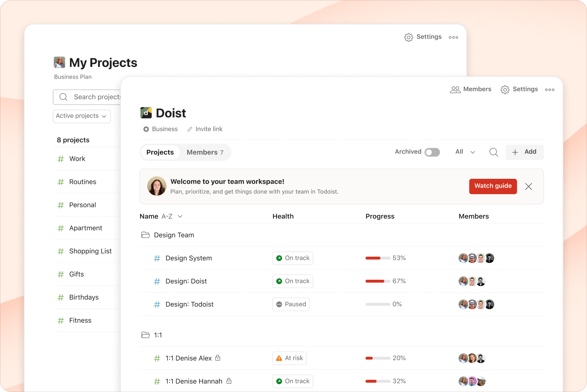Click the search icon beside the Add button
The height and width of the screenshot is (392, 587).
(x=494, y=152)
